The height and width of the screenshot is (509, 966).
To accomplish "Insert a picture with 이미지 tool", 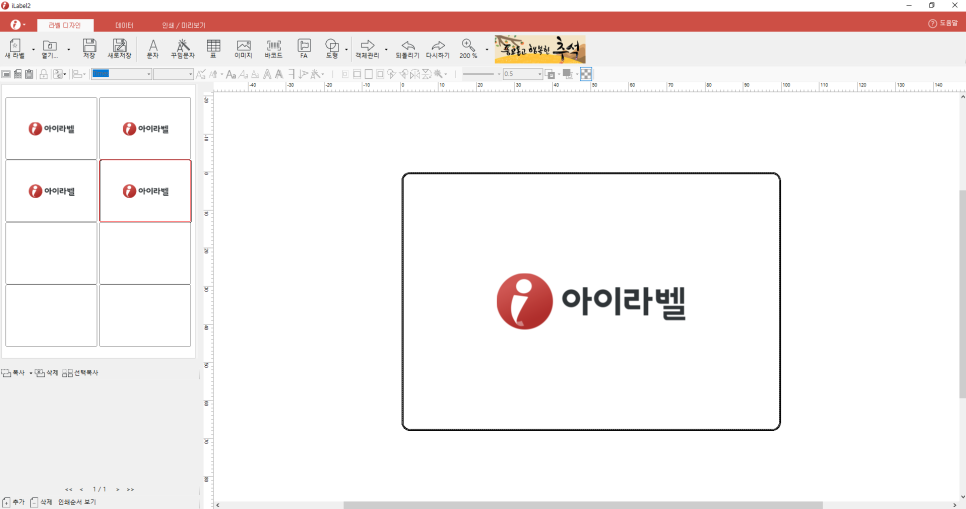I will [243, 48].
